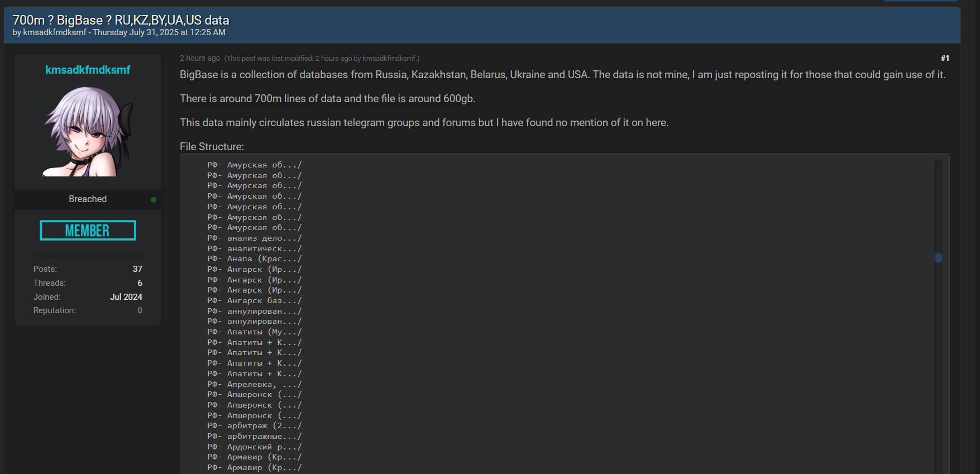Click the reputation value 0
The width and height of the screenshot is (980, 474).
tap(140, 310)
